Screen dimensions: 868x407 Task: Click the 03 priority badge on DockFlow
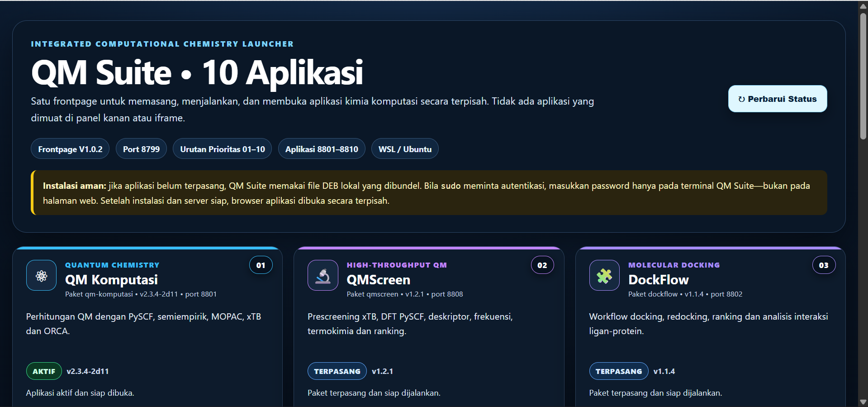(x=824, y=265)
